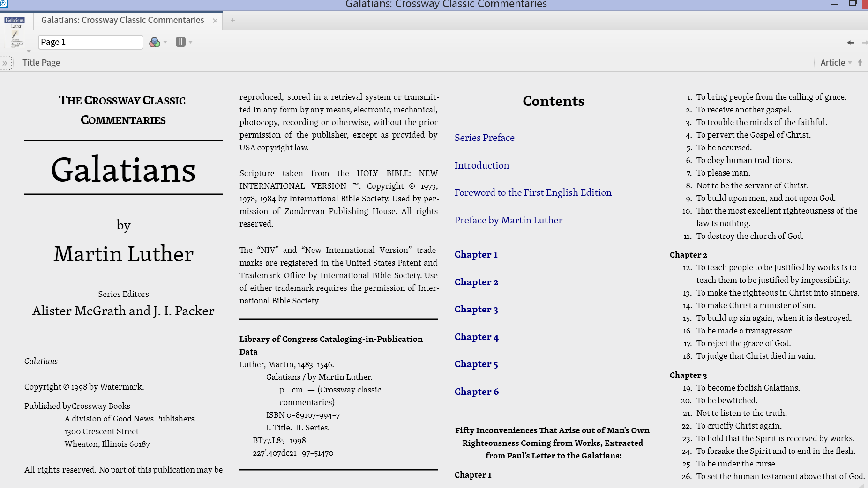Viewport: 868px width, 488px height.
Task: Open Preface by Martin Luther link
Action: 508,220
